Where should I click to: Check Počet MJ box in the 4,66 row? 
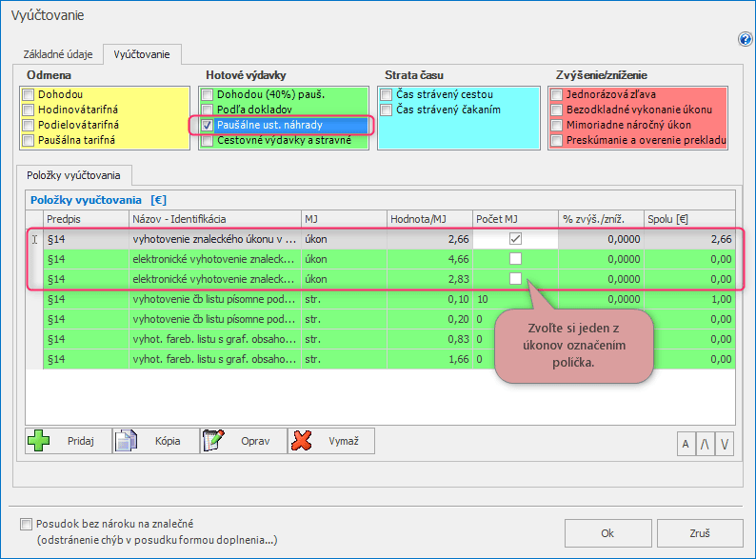pos(515,258)
